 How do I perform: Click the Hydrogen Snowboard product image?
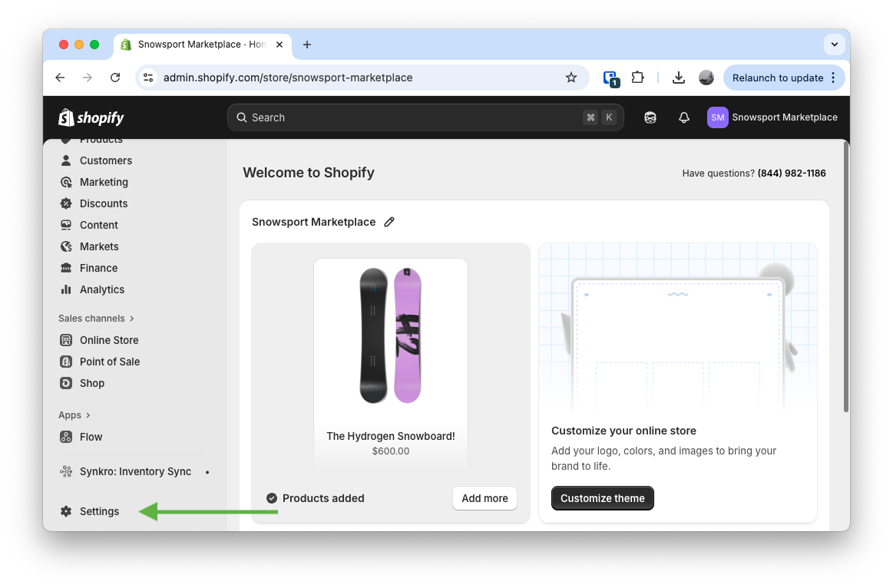coord(391,336)
